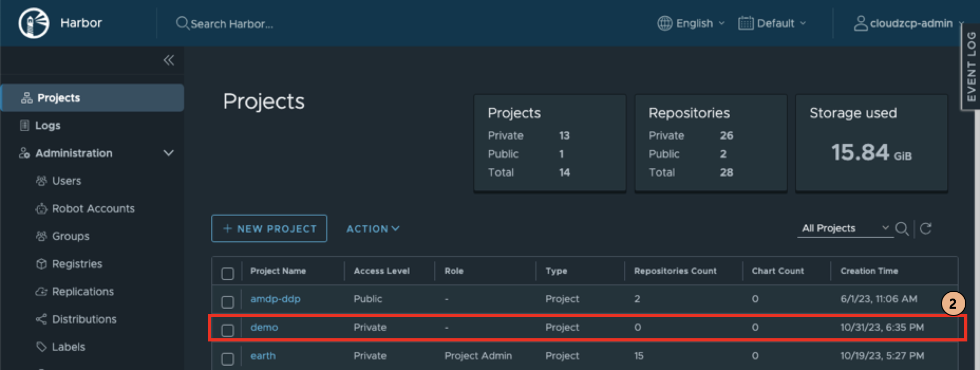Click the Search Harbor input field

232,24
